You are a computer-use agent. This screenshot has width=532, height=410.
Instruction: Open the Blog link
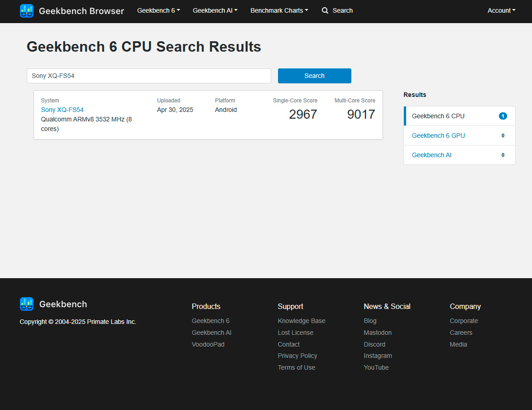point(370,321)
